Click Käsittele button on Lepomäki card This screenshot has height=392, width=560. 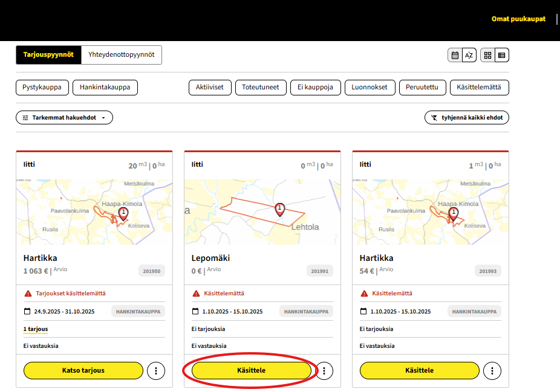[x=251, y=370]
